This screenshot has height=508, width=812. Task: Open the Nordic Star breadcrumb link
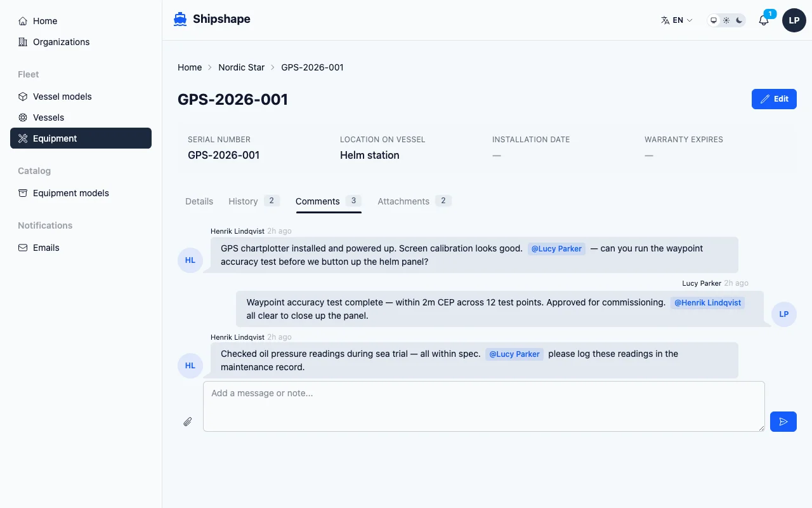click(x=241, y=67)
